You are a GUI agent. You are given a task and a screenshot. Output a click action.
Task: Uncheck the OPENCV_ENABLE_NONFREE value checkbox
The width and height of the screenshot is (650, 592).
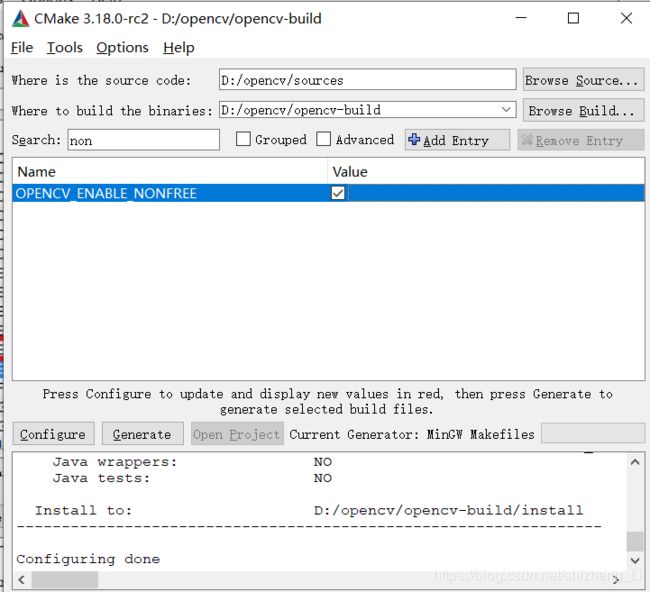[338, 193]
